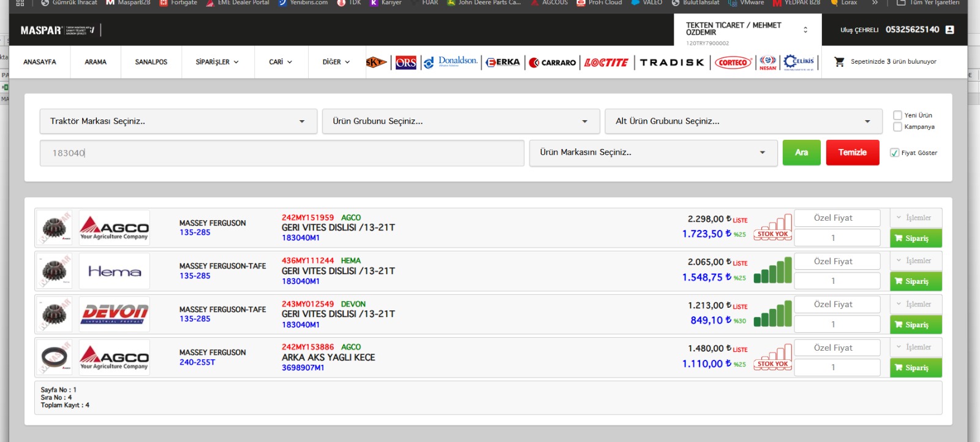Click the red Temizle button
Viewport: 980px width, 442px height.
point(852,153)
